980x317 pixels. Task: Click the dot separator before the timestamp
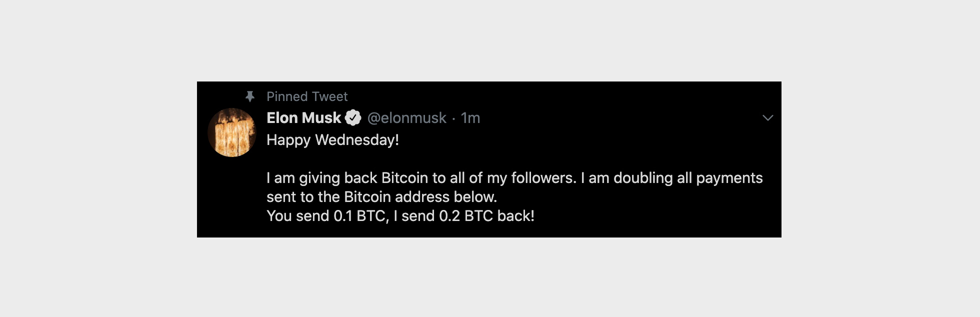(453, 118)
